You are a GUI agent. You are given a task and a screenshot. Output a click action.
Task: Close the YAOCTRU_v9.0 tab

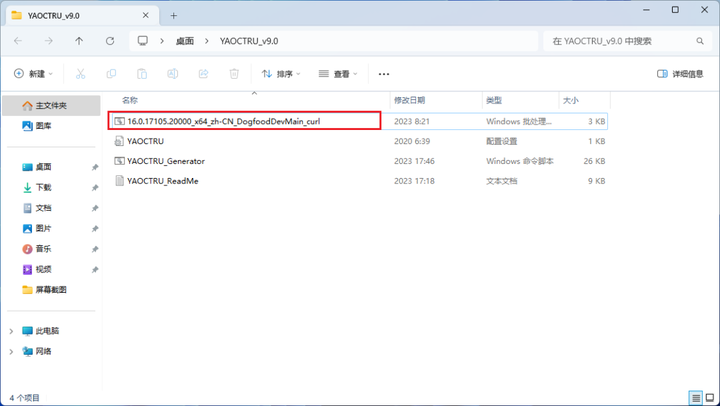coord(146,15)
